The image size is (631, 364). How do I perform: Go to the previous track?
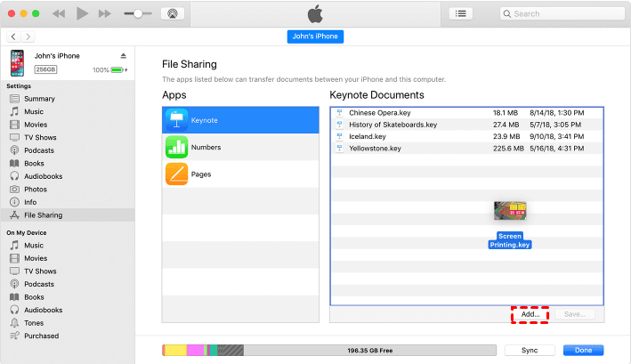(x=59, y=13)
